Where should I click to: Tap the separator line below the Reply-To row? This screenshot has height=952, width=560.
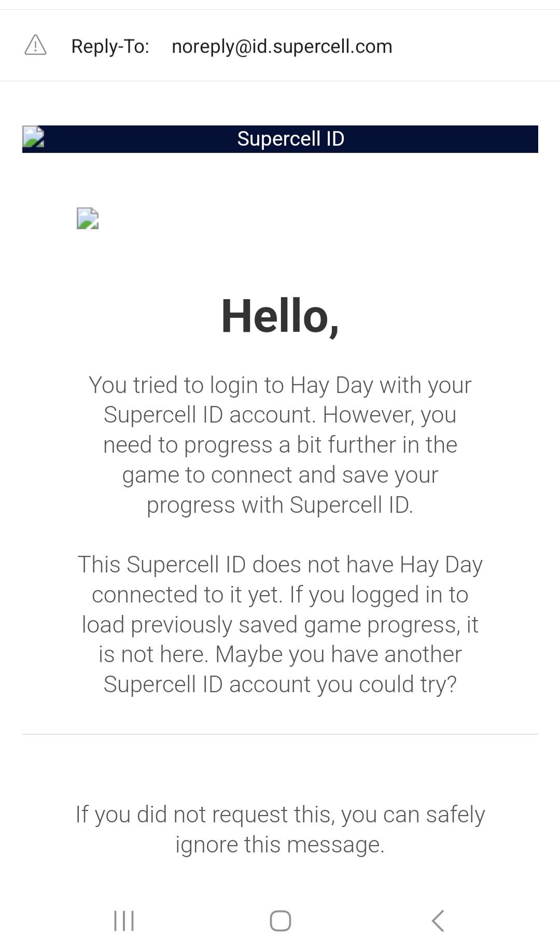coord(280,81)
